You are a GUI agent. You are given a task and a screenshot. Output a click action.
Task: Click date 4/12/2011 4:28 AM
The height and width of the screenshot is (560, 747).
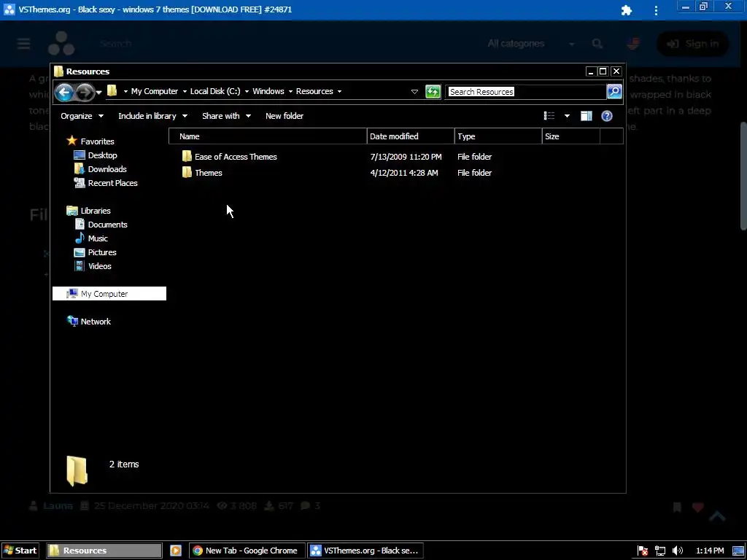pos(404,173)
